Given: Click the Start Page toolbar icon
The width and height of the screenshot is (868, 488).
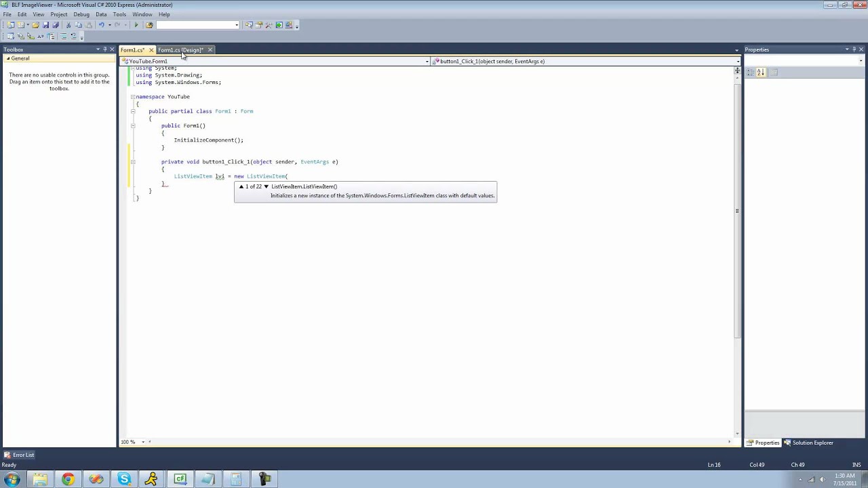Looking at the screenshot, I should 279,25.
